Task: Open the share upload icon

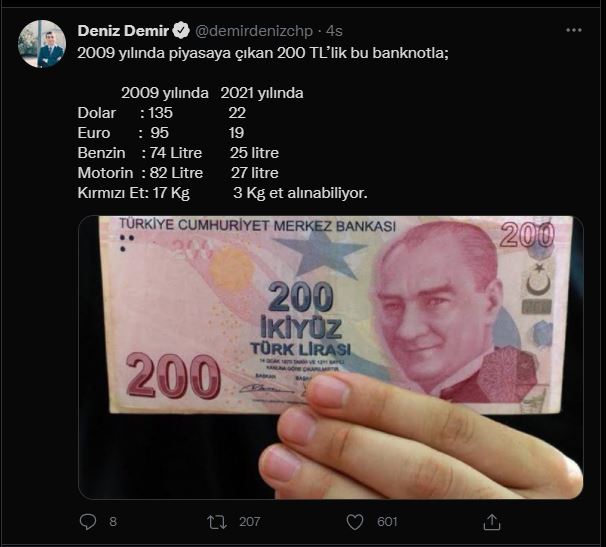Action: click(x=492, y=522)
